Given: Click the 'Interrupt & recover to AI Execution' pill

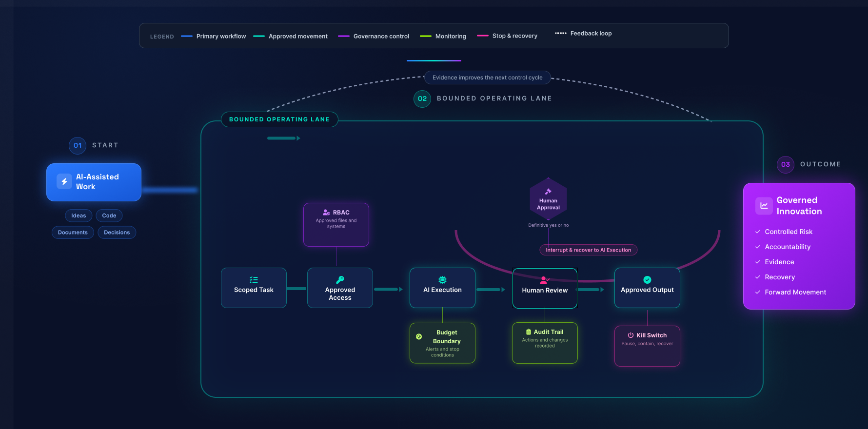Looking at the screenshot, I should pos(589,250).
